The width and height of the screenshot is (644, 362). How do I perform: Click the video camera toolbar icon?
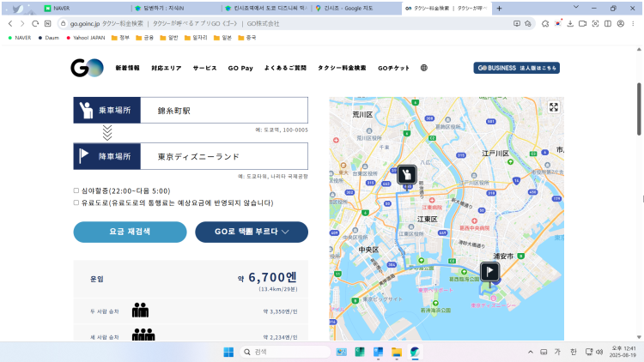[x=582, y=23]
